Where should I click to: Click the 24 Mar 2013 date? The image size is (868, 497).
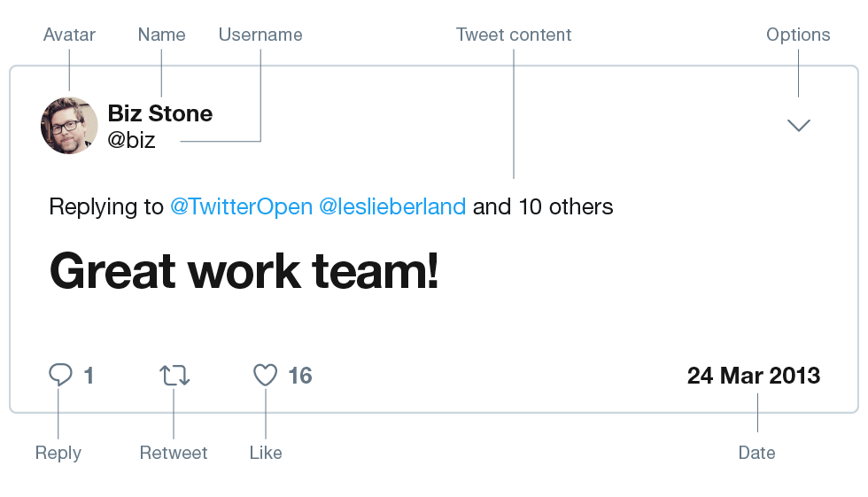point(754,376)
